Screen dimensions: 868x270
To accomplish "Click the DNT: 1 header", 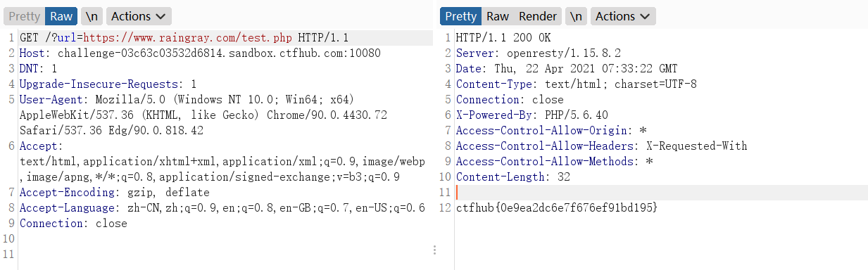I will (39, 69).
